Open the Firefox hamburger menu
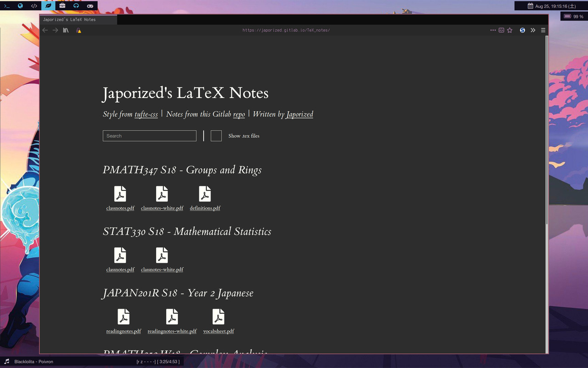This screenshot has width=588, height=368. pos(543,30)
